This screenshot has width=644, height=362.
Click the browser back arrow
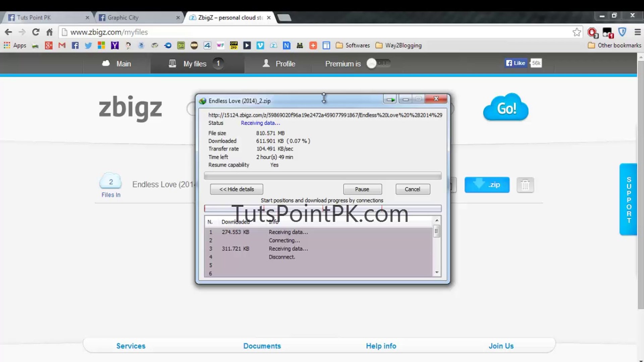coord(8,32)
